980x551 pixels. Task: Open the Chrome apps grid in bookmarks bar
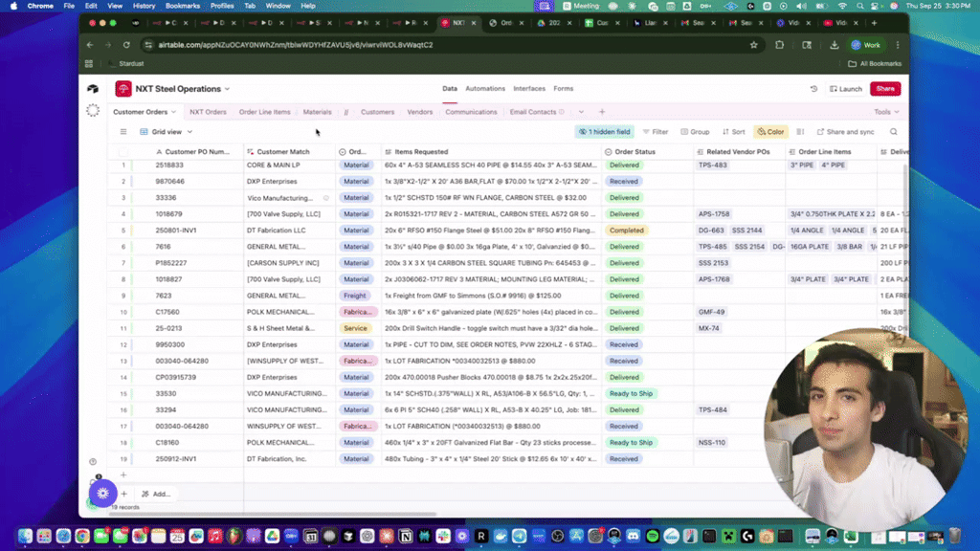pyautogui.click(x=89, y=64)
